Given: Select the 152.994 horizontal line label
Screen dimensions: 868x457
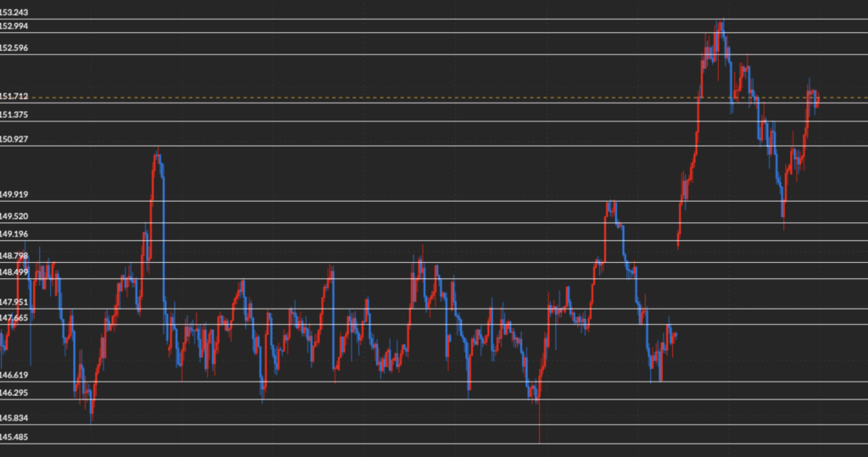Looking at the screenshot, I should pos(14,26).
